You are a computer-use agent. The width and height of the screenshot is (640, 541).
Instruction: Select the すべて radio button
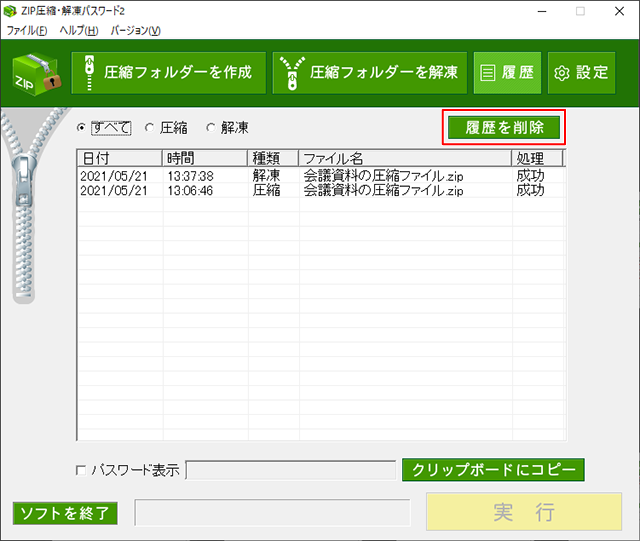click(x=81, y=128)
